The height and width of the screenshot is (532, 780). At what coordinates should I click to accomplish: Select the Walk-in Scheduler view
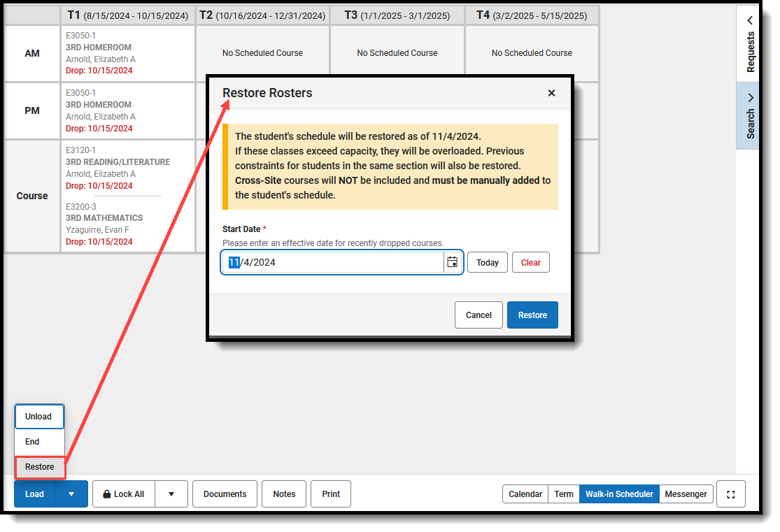pyautogui.click(x=619, y=494)
